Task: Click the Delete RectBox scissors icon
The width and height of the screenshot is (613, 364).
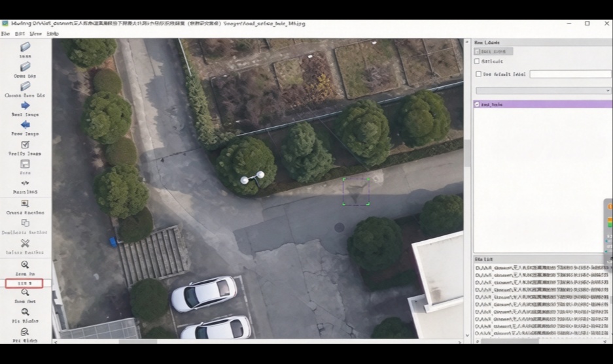Action: (25, 243)
